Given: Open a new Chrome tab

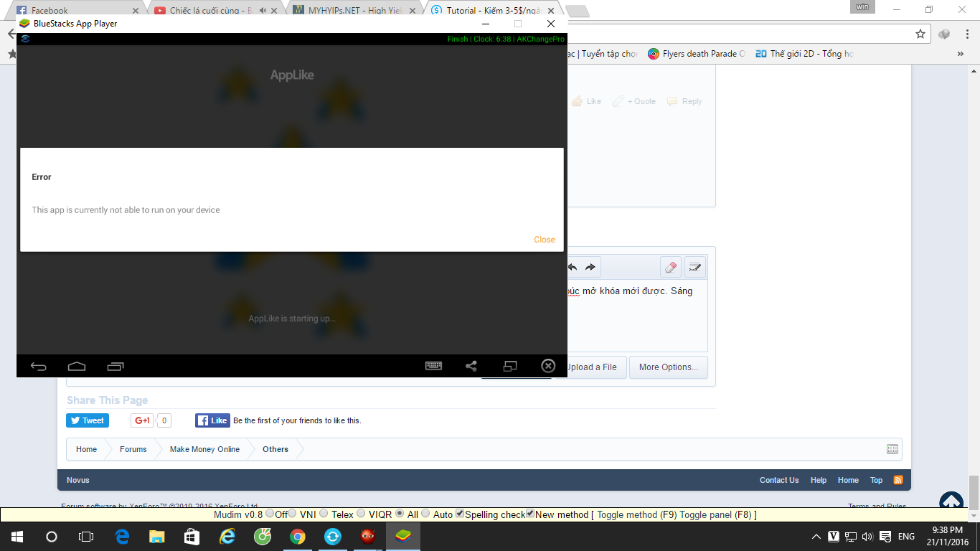Looking at the screenshot, I should pos(577,11).
